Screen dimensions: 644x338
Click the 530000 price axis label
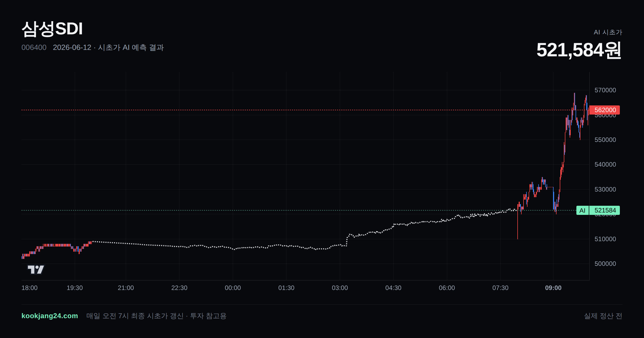coord(605,189)
